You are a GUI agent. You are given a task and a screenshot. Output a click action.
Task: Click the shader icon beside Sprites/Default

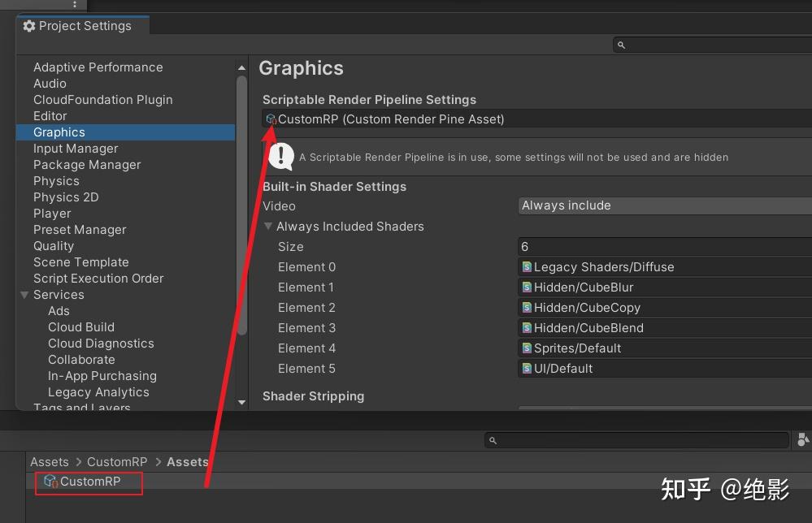click(x=528, y=348)
